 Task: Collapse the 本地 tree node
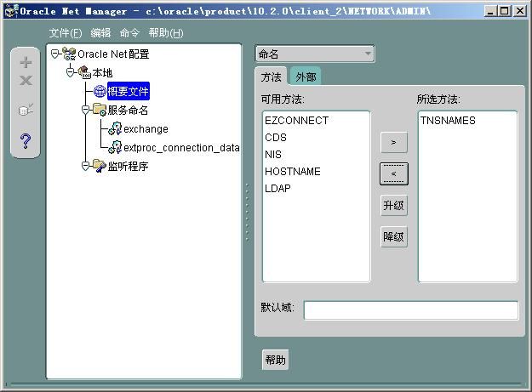pos(71,72)
